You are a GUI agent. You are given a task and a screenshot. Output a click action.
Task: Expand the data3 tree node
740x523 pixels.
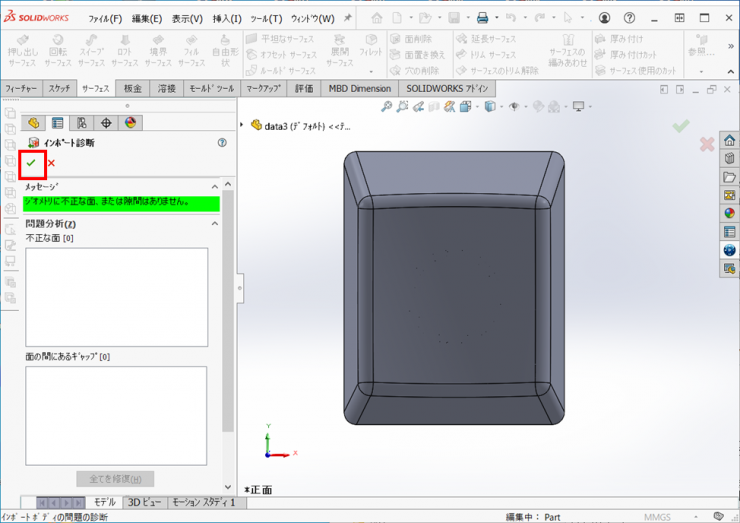[x=243, y=125]
